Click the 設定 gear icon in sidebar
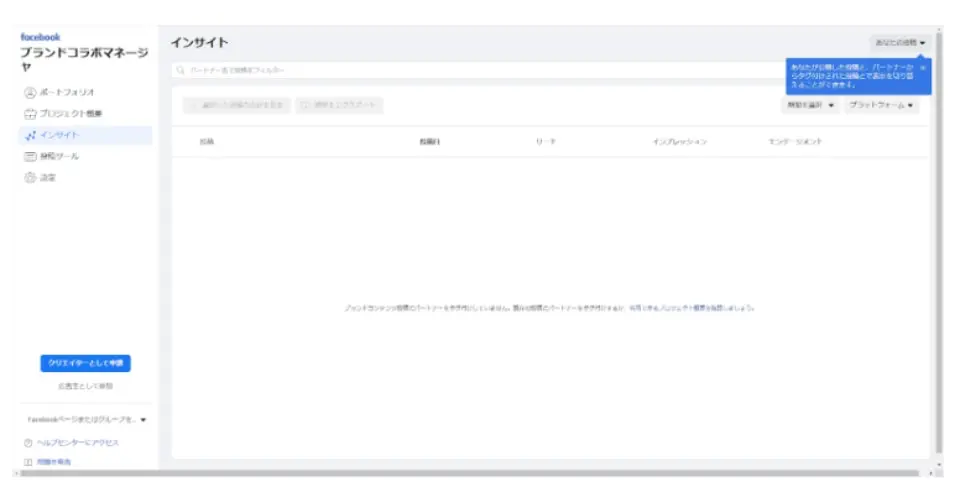This screenshot has width=960, height=487. tap(30, 178)
